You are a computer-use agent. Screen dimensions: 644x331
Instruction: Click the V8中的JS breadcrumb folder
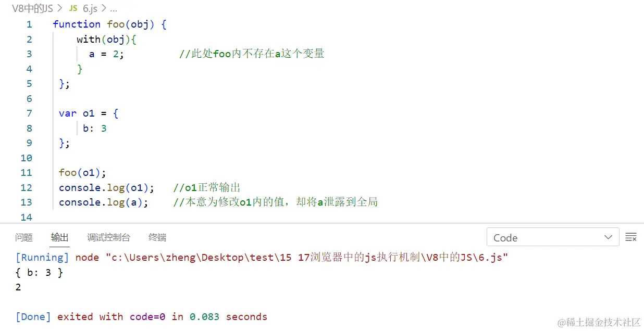[x=31, y=8]
